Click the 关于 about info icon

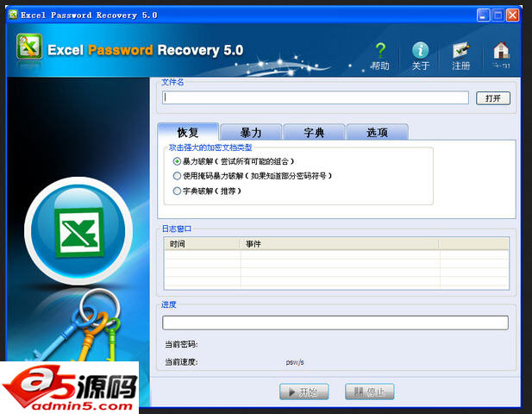[x=421, y=56]
